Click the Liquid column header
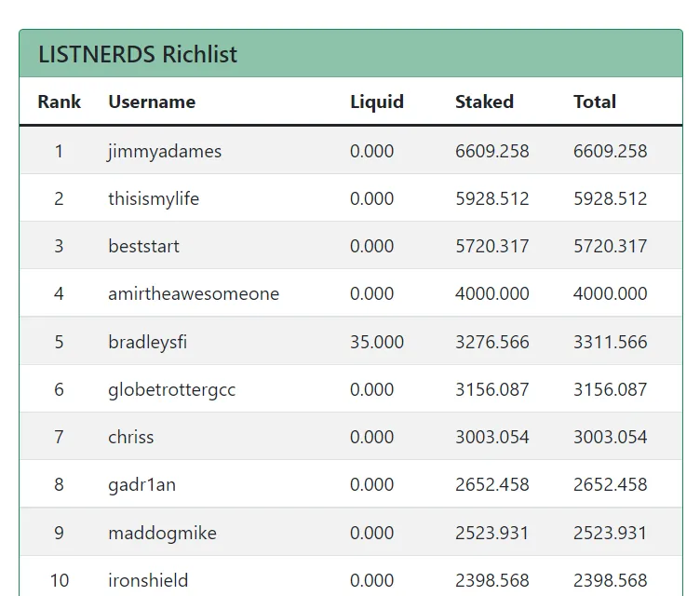The height and width of the screenshot is (596, 700). 377,102
